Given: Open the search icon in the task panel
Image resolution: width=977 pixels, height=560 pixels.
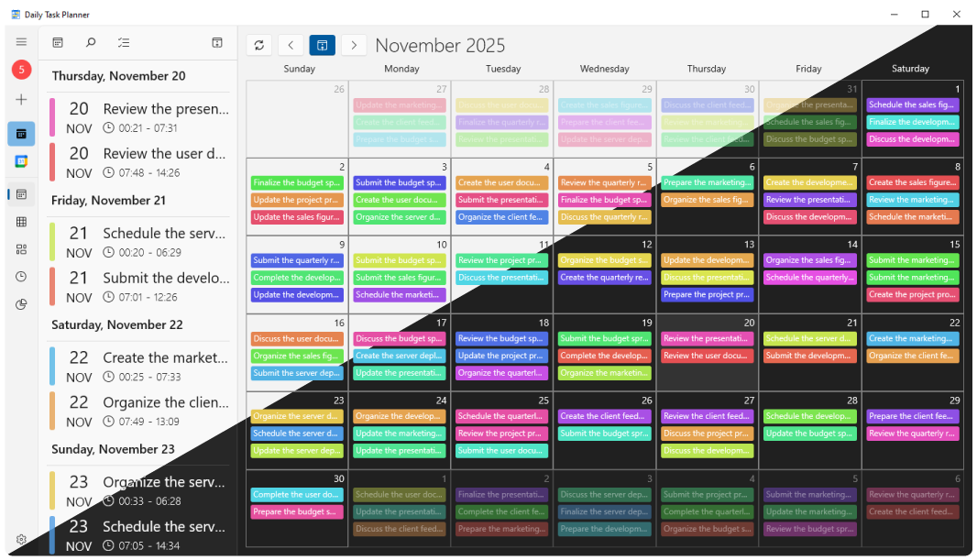Looking at the screenshot, I should [x=90, y=42].
